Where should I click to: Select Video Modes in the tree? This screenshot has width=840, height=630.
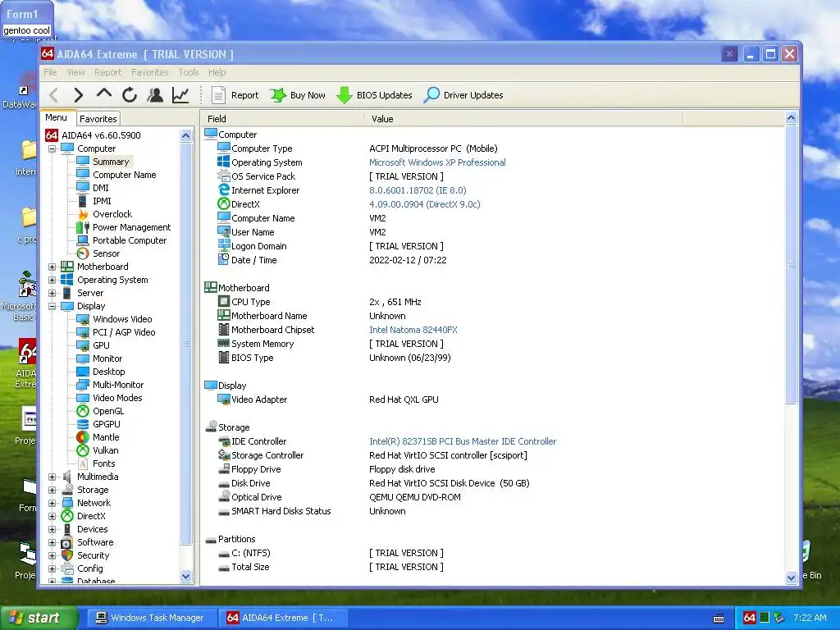point(117,398)
